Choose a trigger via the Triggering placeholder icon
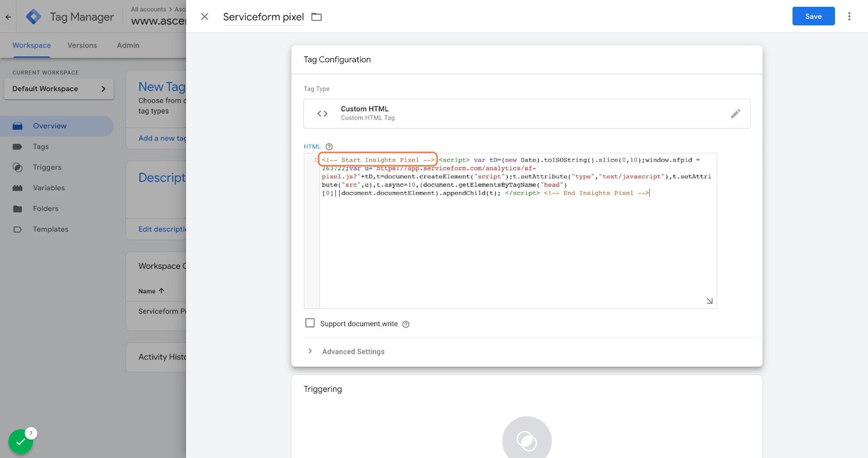 (x=527, y=440)
